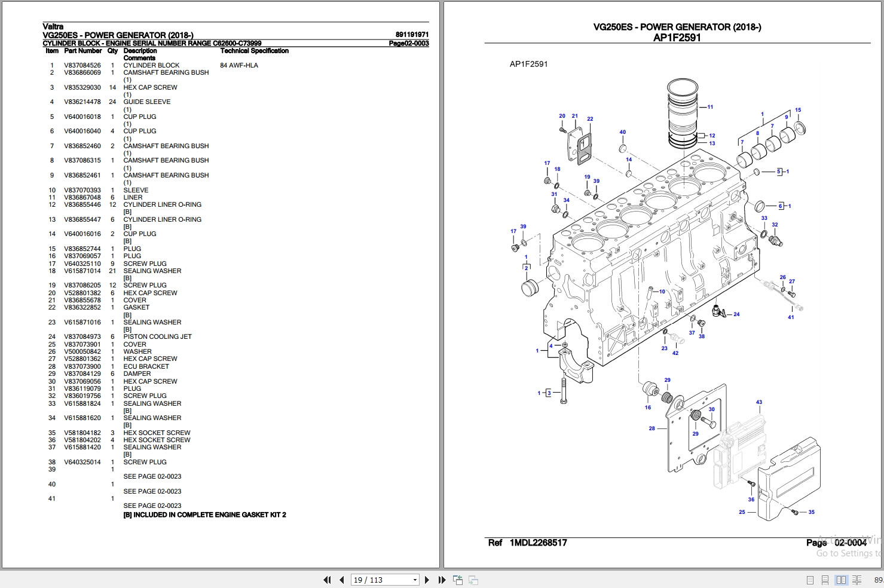Screen dimensions: 884x588
Task: Click callout 15 near camshaft bush
Action: point(798,110)
